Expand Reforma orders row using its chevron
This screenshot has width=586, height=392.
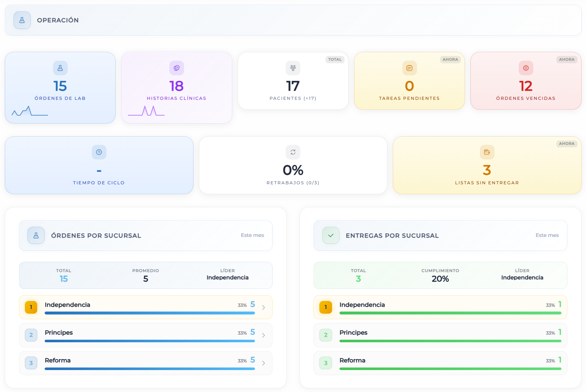point(263,363)
